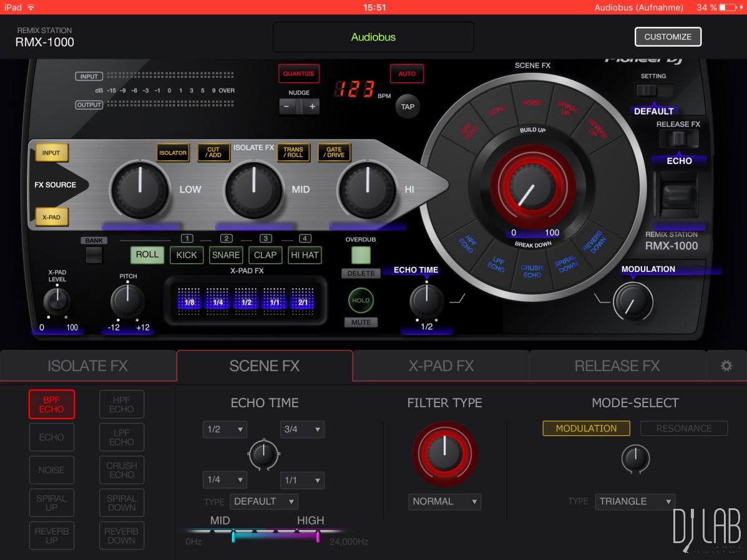The image size is (747, 560).
Task: Toggle the QUANTIZE button
Action: pos(299,74)
